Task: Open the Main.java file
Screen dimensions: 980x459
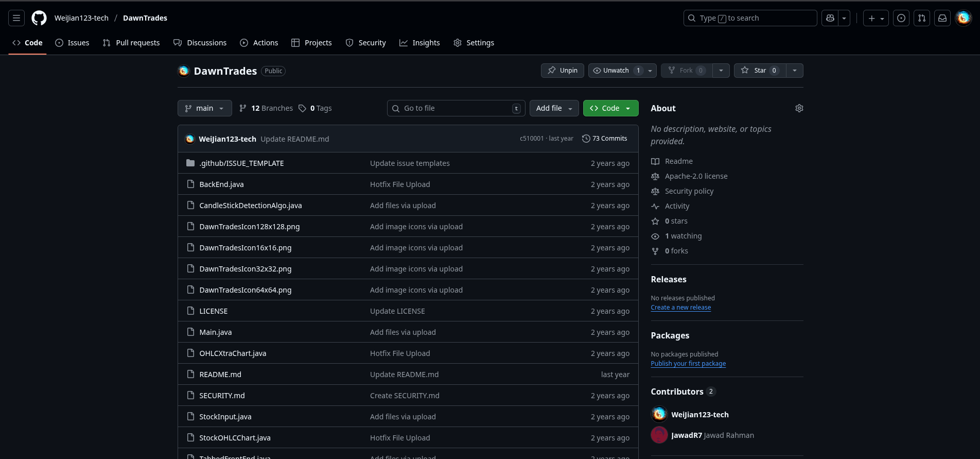Action: click(216, 332)
